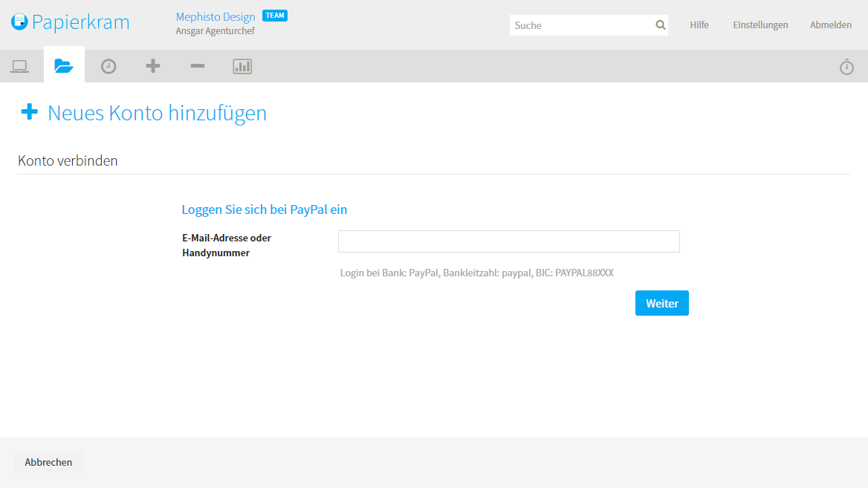
Task: Click the 'Neues Konto hinzufügen' heading
Action: pyautogui.click(x=158, y=113)
